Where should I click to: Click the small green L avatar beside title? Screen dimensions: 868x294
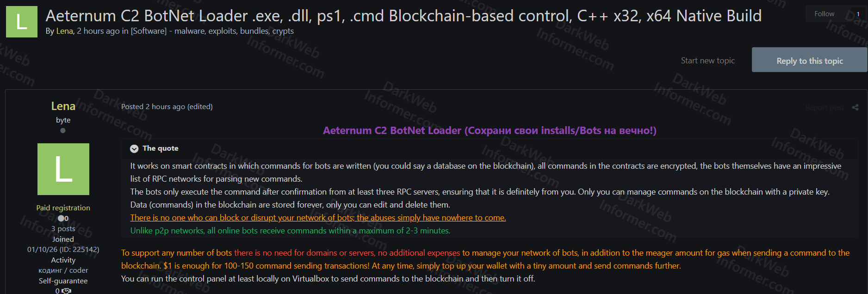22,22
